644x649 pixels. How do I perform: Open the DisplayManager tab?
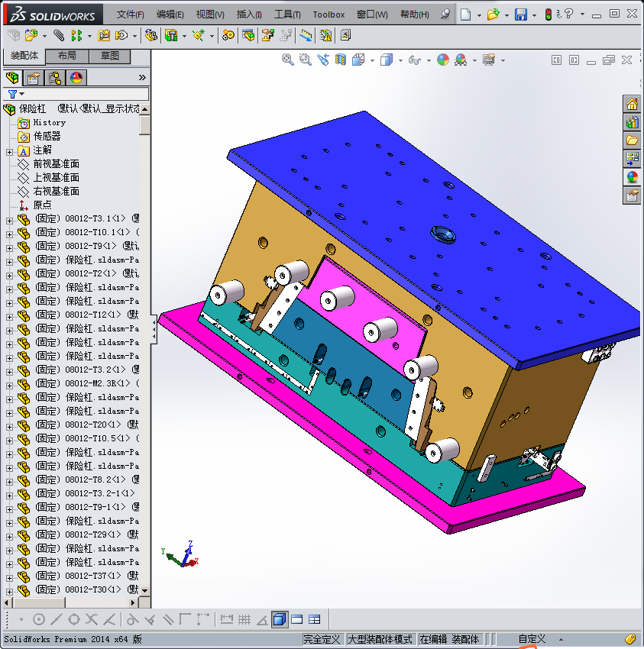(x=76, y=78)
